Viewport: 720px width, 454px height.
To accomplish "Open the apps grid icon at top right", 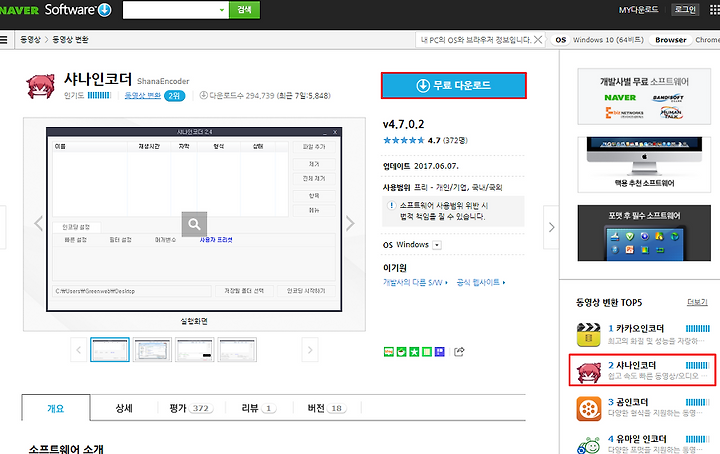I will coord(715,10).
